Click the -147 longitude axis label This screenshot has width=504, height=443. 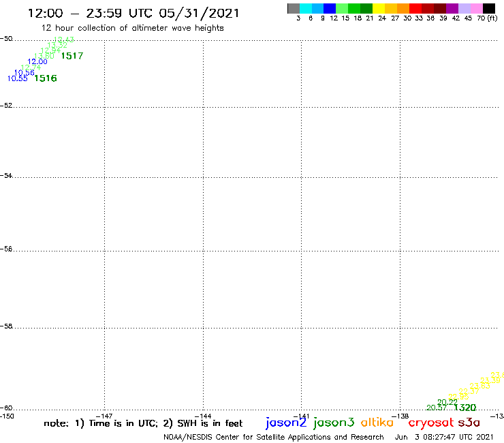[x=104, y=416]
